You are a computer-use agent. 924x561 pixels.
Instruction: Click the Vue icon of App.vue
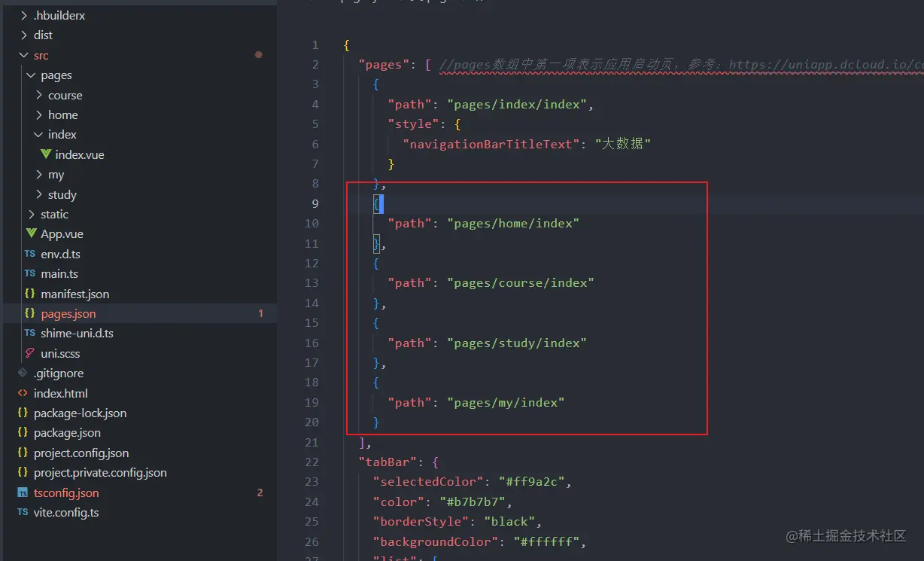click(x=31, y=234)
